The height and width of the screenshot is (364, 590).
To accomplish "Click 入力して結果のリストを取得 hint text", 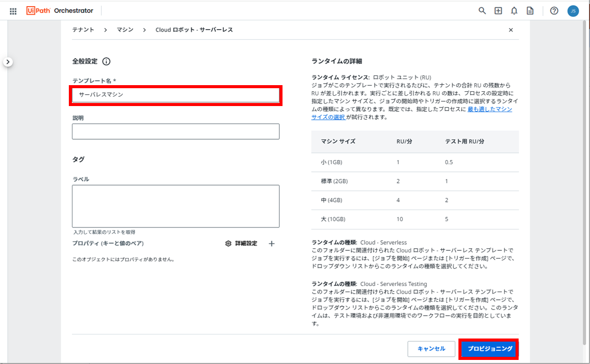I will [x=104, y=232].
